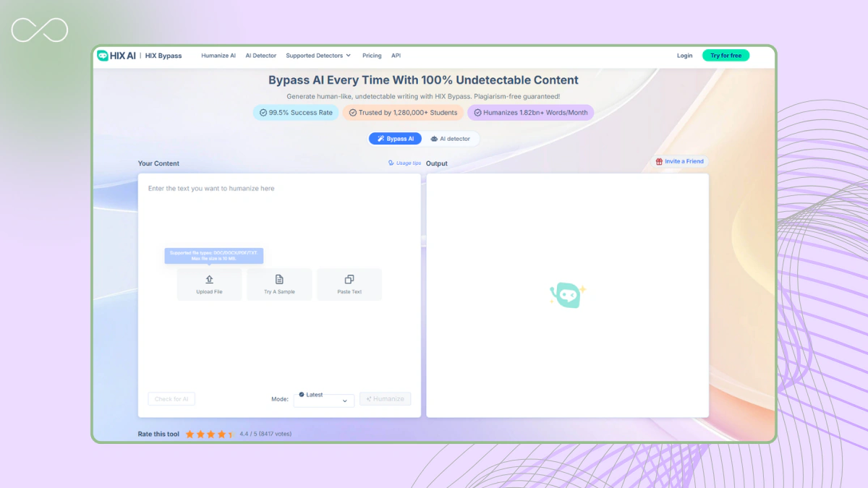Open the Humanize AI nav item
Viewport: 868px width, 488px height.
[218, 56]
